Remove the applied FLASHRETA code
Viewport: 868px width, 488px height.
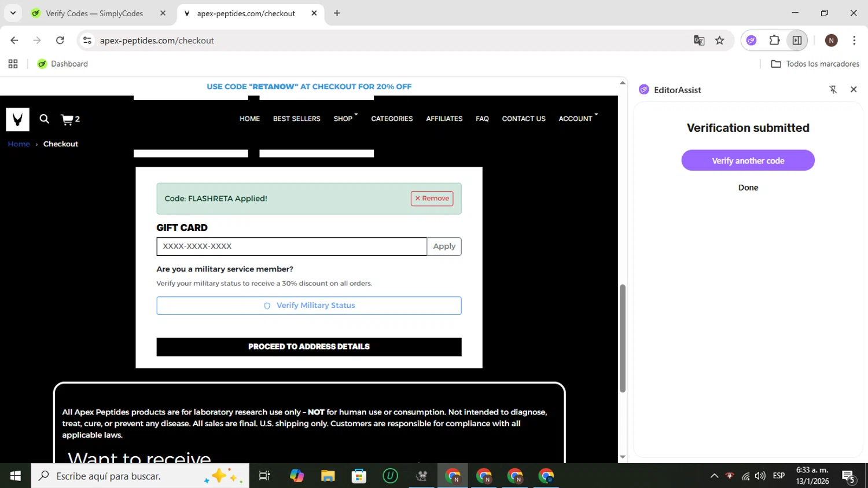pos(432,199)
